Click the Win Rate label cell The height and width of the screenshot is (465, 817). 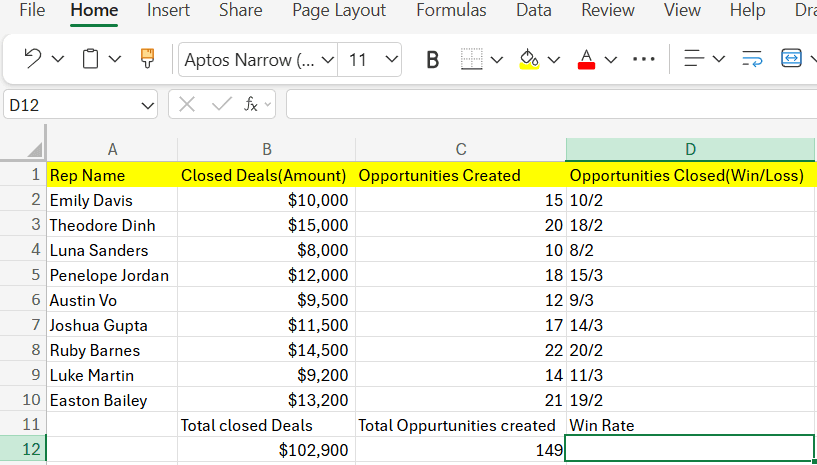coord(690,425)
